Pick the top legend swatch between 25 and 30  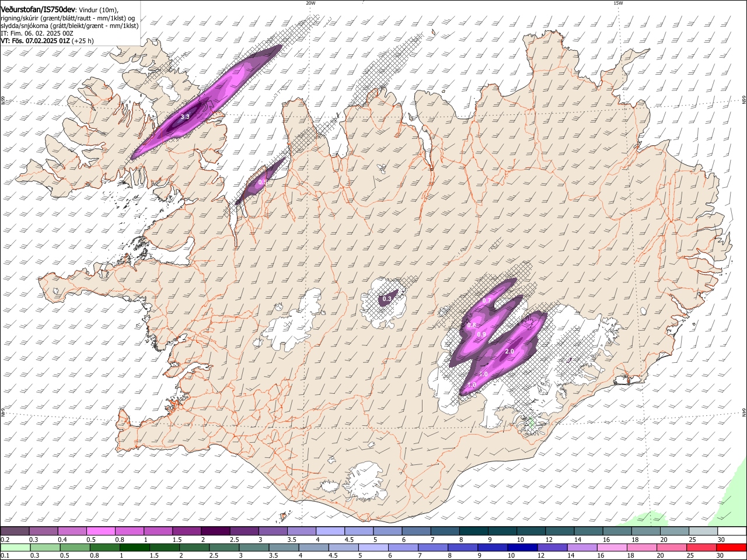coord(702,531)
